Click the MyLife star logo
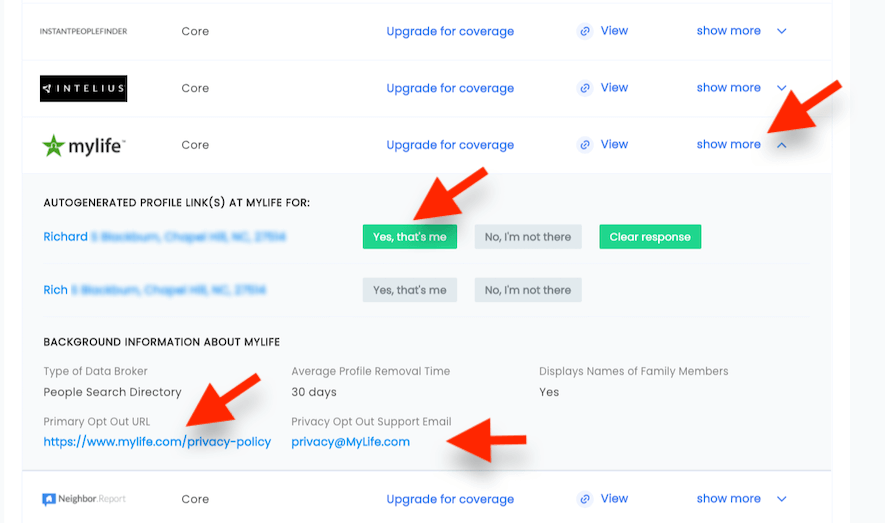This screenshot has height=523, width=885. 53,146
